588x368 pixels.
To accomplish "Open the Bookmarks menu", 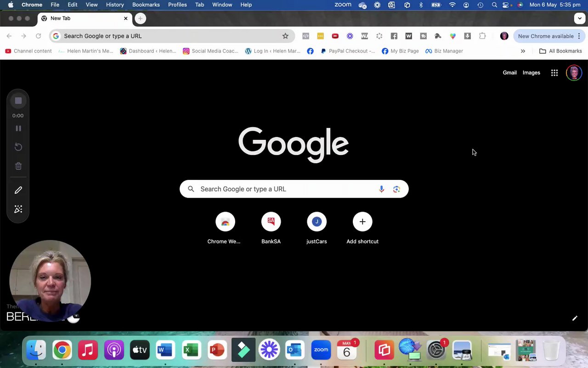I will pos(146,5).
